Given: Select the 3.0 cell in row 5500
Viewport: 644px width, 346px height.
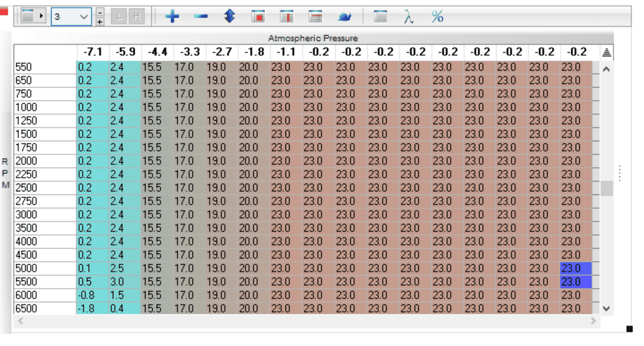Looking at the screenshot, I should click(x=125, y=282).
